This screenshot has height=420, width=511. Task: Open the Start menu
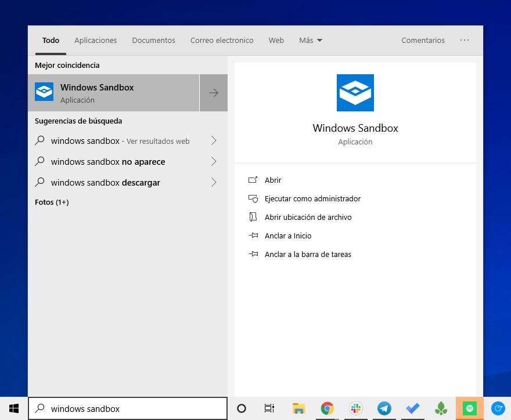click(13, 408)
